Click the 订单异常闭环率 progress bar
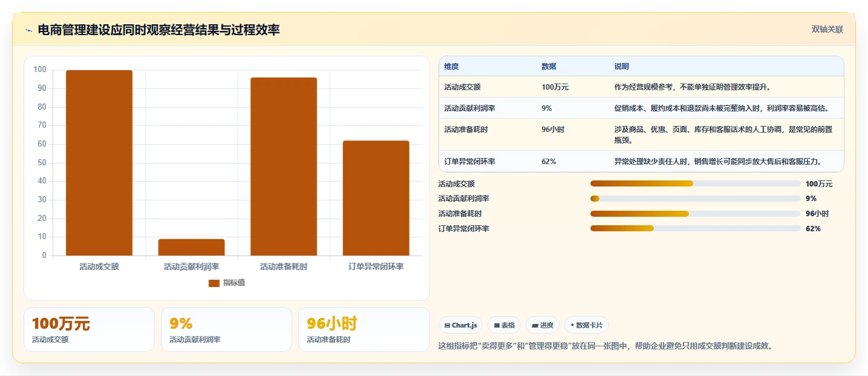Image resolution: width=868 pixels, height=376 pixels. (696, 228)
